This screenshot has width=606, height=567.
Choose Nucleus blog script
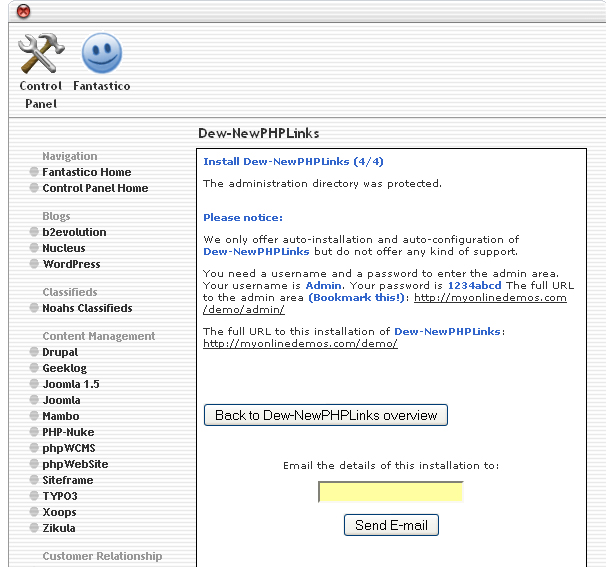64,248
